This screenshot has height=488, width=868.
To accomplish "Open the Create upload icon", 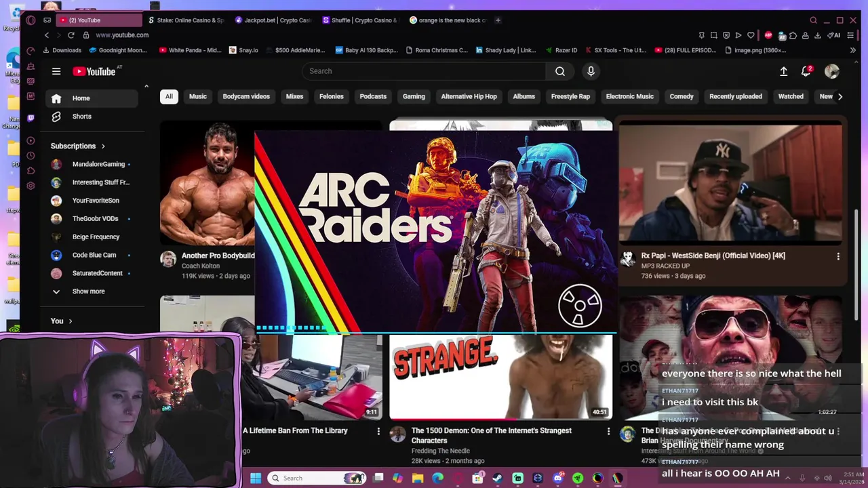I will tap(783, 71).
